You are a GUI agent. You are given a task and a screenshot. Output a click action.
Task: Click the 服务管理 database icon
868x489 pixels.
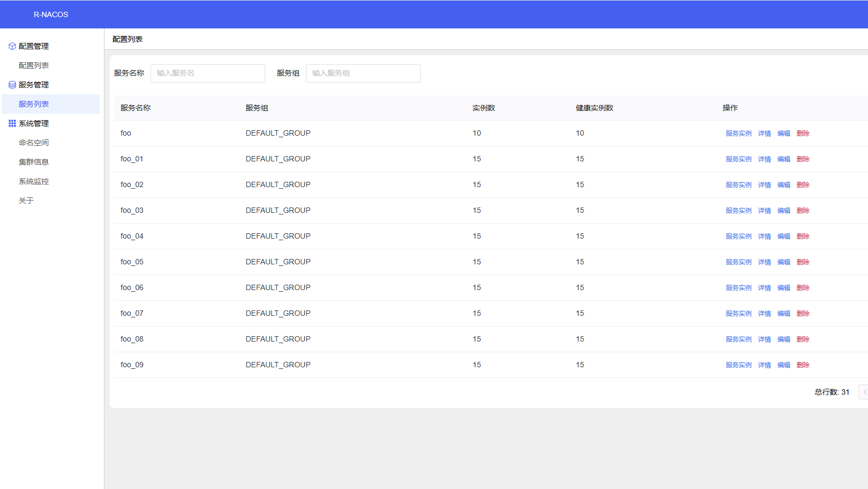point(12,85)
